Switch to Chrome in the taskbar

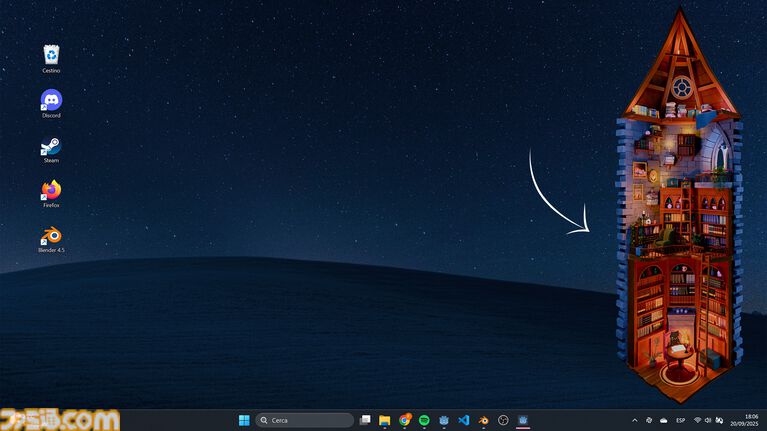pyautogui.click(x=405, y=420)
